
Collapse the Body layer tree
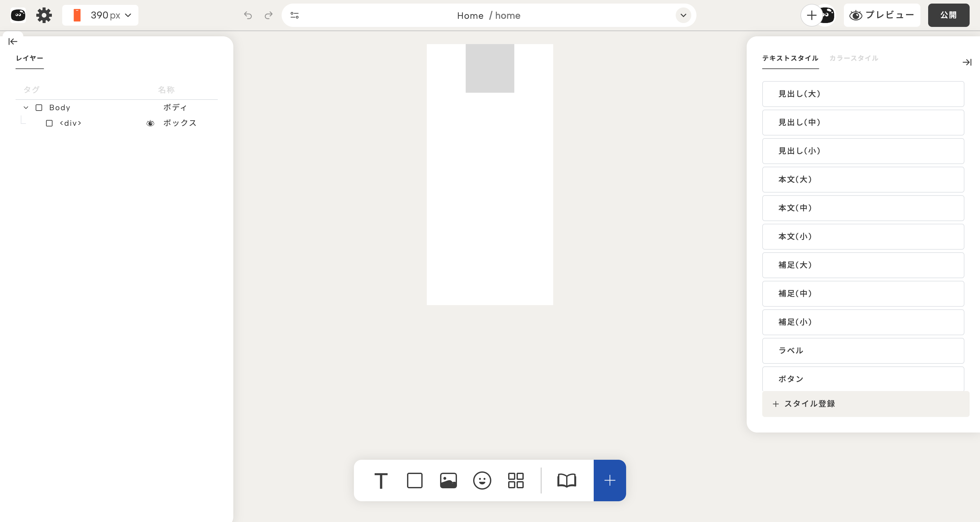pyautogui.click(x=26, y=108)
